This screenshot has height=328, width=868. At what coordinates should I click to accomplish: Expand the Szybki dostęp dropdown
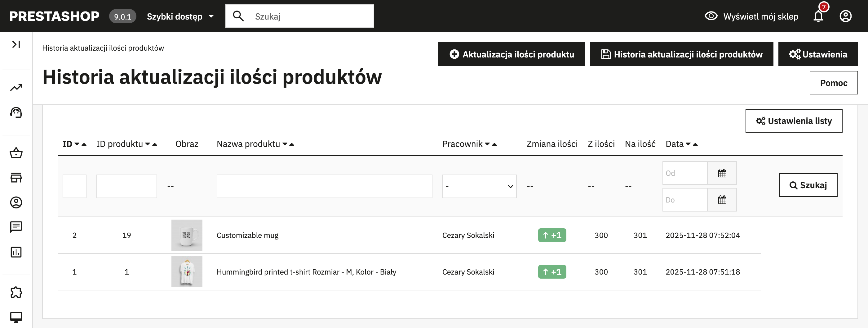point(180,16)
